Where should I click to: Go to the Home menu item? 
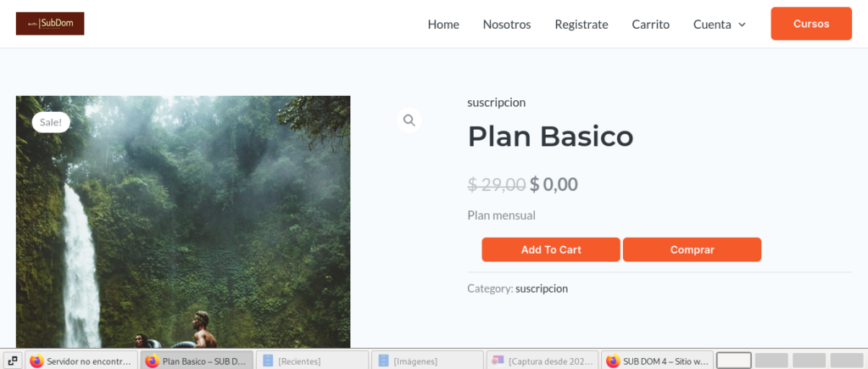[x=443, y=25]
